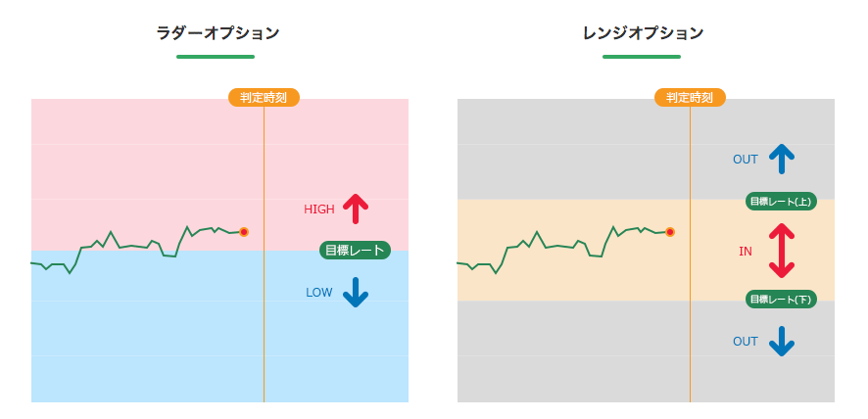Select the 判定時刻 badge on range chart

[x=691, y=98]
